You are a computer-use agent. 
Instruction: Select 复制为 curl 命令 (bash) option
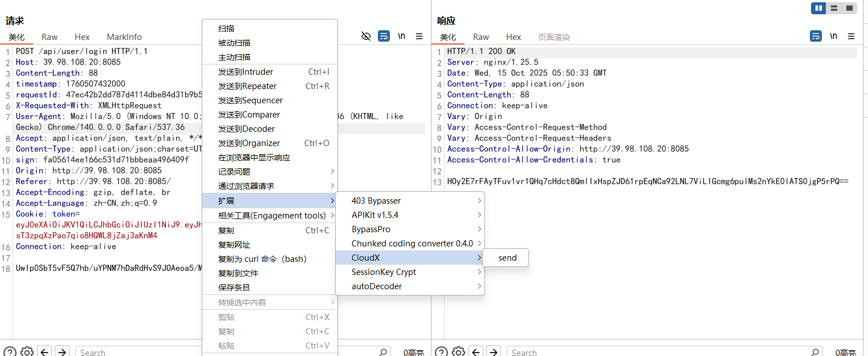pos(262,259)
